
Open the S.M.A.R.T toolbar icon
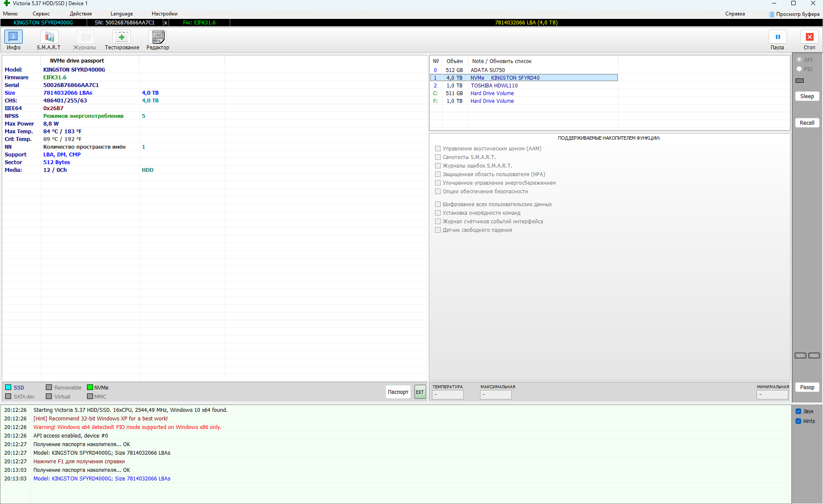click(x=49, y=37)
